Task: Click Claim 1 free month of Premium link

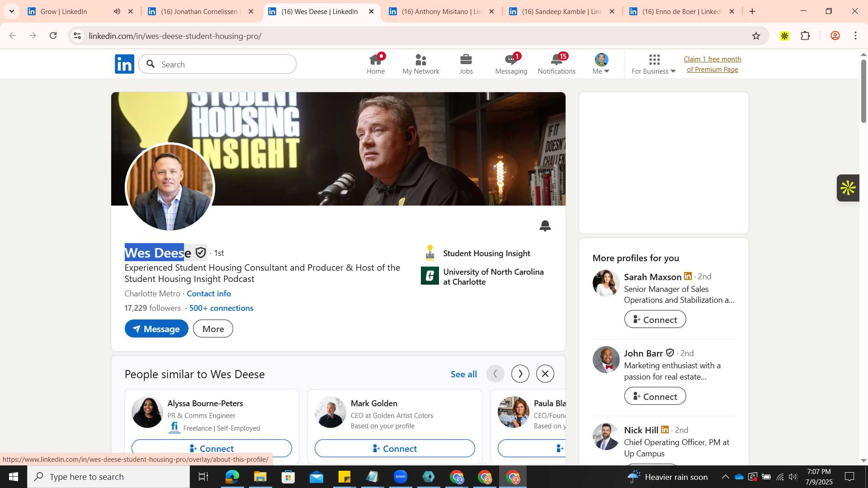Action: (712, 64)
